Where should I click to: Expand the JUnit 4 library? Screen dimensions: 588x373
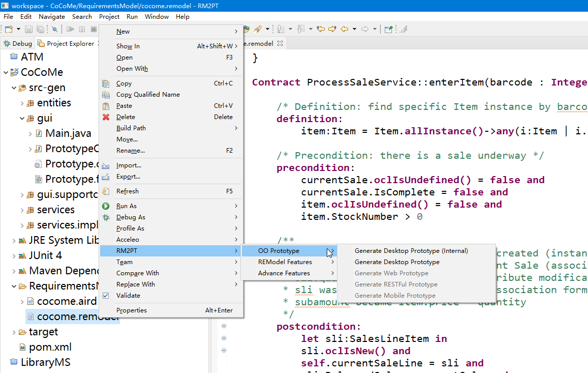pyautogui.click(x=14, y=256)
